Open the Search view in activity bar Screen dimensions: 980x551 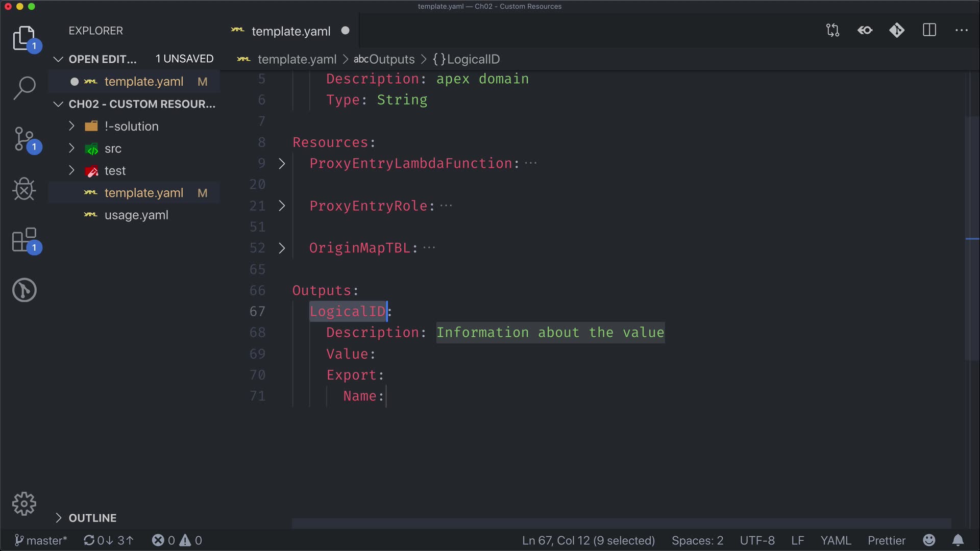(24, 88)
